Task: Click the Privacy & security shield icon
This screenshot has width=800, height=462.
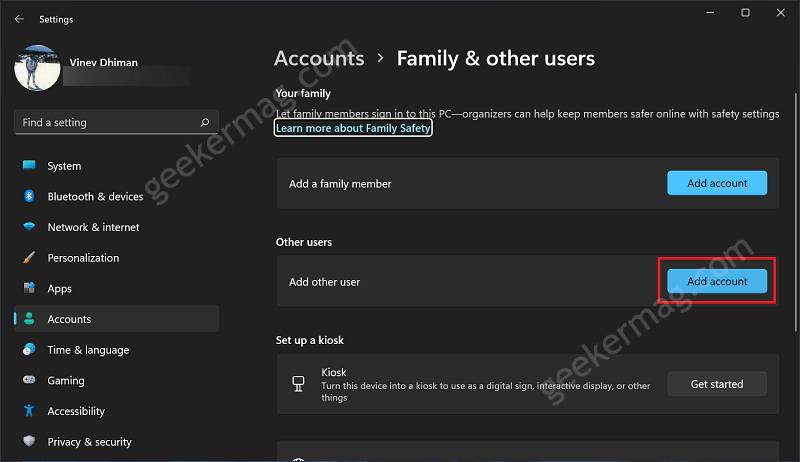Action: (x=29, y=441)
